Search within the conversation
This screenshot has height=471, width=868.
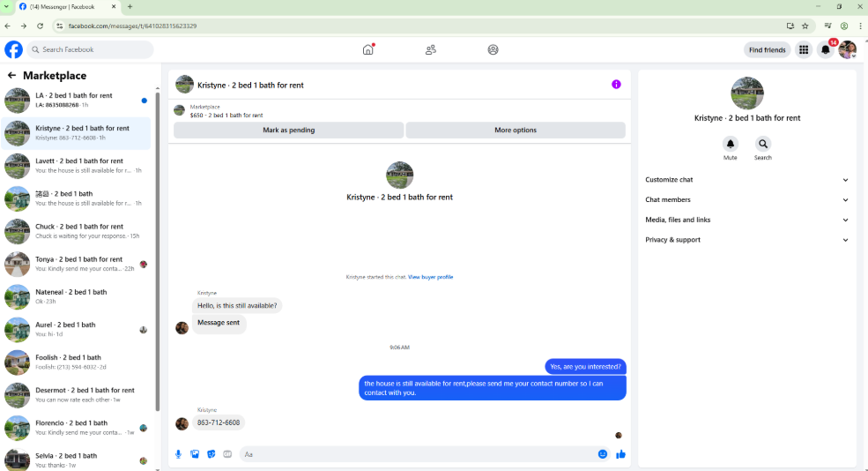(763, 144)
